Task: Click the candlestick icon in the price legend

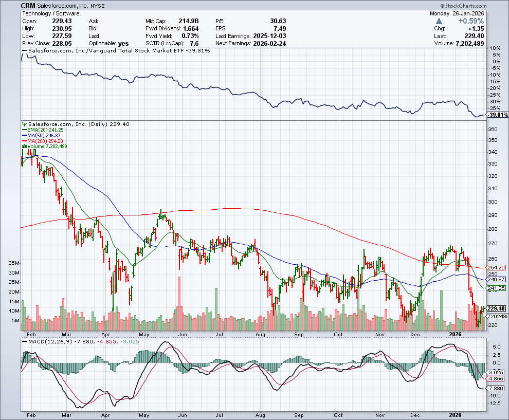Action: pos(25,124)
